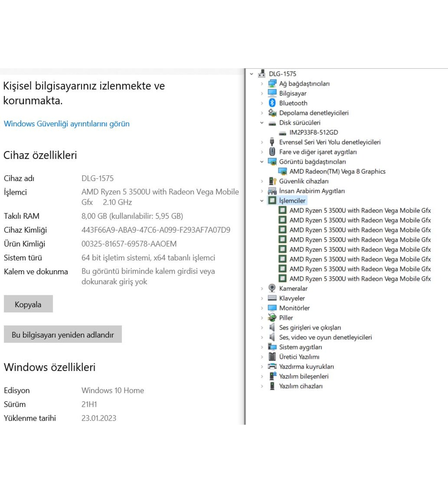448x493 pixels.
Task: Click the Kameralar webcam icon
Action: coord(272,288)
